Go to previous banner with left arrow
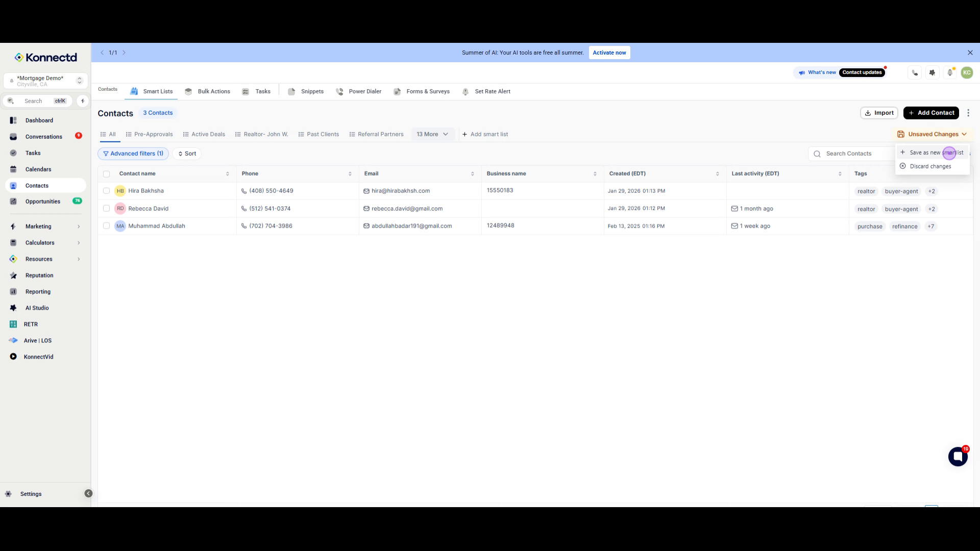This screenshot has height=551, width=980. (102, 53)
